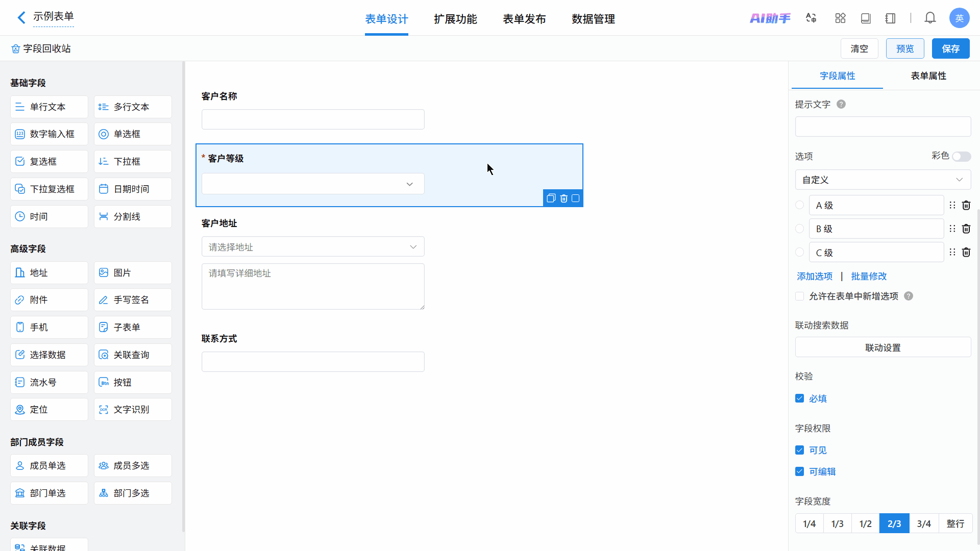Open the 字段回收站 recycle bin
980x551 pixels.
41,48
